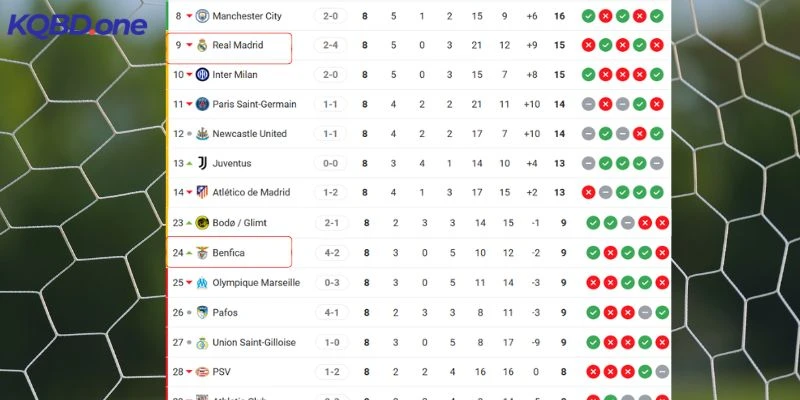Click the Olympique Marseille club crest
The image size is (800, 400).
point(202,283)
